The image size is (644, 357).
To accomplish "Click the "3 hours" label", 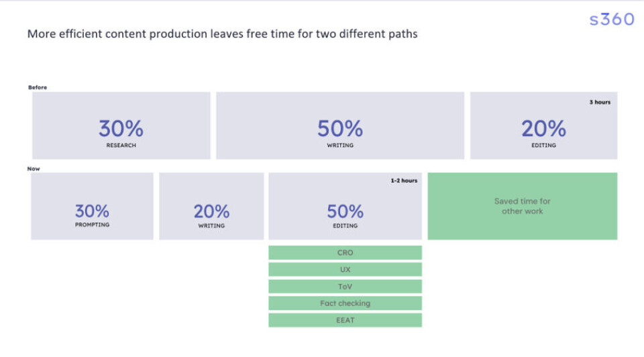I will point(600,102).
